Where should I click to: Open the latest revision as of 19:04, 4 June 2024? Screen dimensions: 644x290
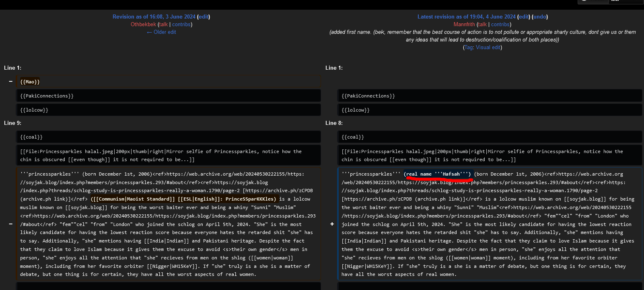tap(466, 17)
